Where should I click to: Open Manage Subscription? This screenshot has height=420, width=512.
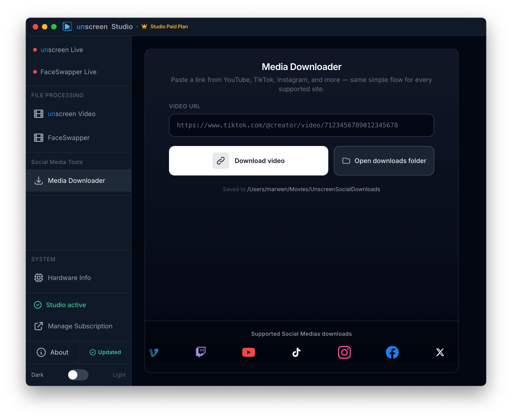click(x=80, y=326)
